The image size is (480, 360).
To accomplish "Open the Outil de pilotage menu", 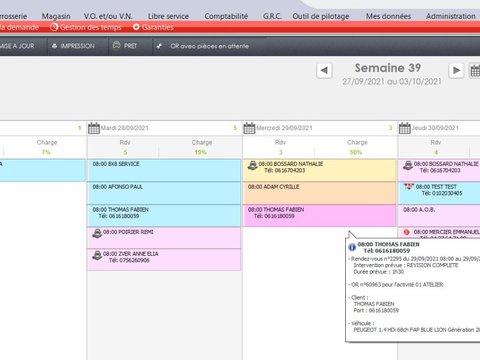I will pos(321,16).
